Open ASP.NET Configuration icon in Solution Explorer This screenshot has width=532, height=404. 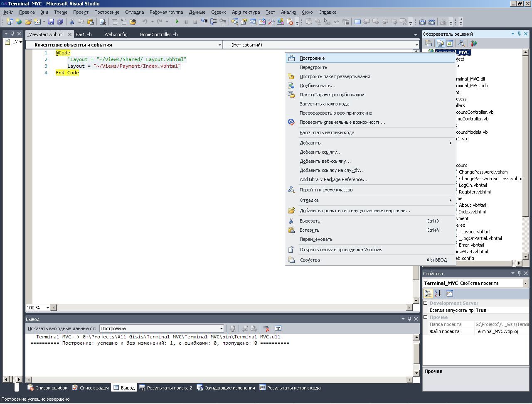point(473,43)
